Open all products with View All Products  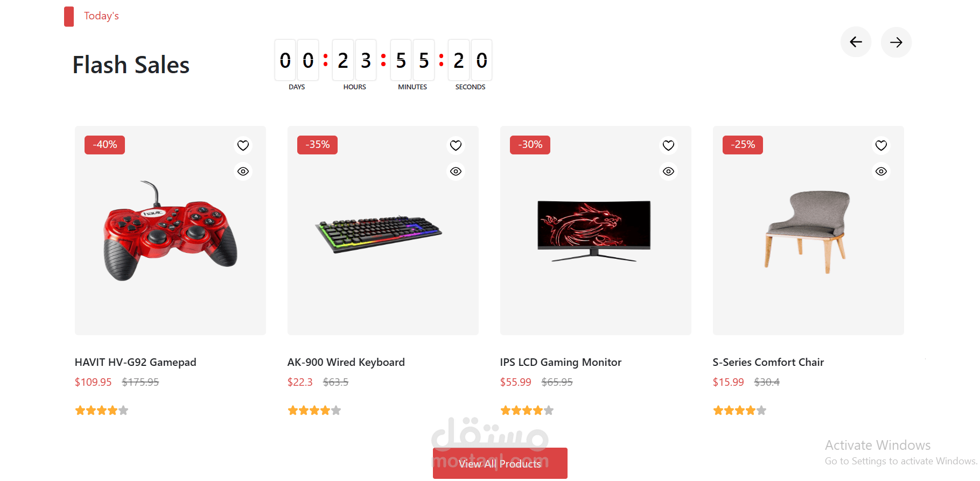click(500, 463)
